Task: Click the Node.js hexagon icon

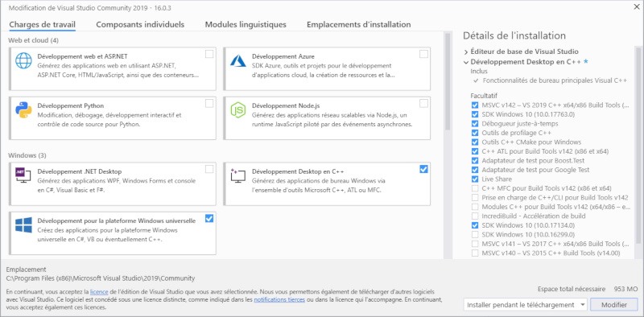Action: [237, 110]
